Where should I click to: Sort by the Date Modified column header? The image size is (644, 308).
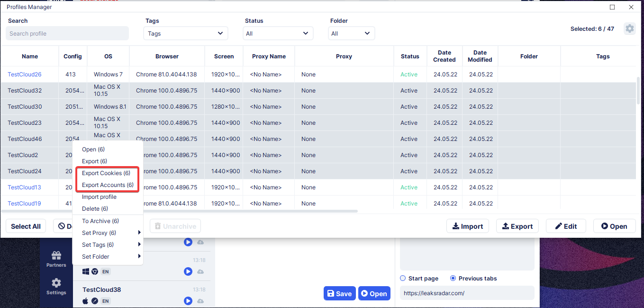pyautogui.click(x=480, y=56)
